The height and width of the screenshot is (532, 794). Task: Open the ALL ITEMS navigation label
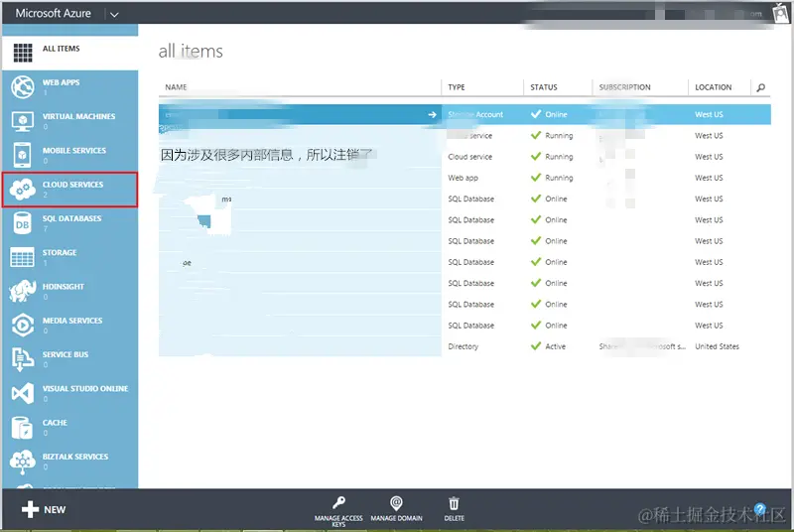62,49
